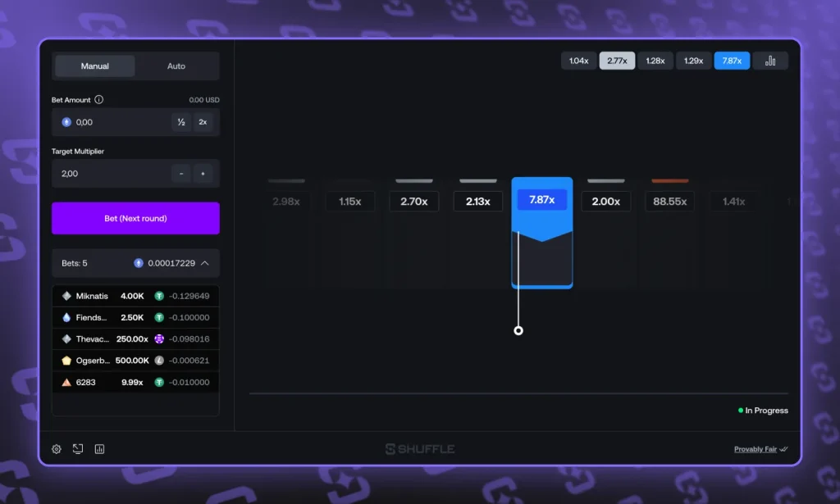Click the Thevac player rank icon
Viewport: 840px width, 504px height.
66,338
